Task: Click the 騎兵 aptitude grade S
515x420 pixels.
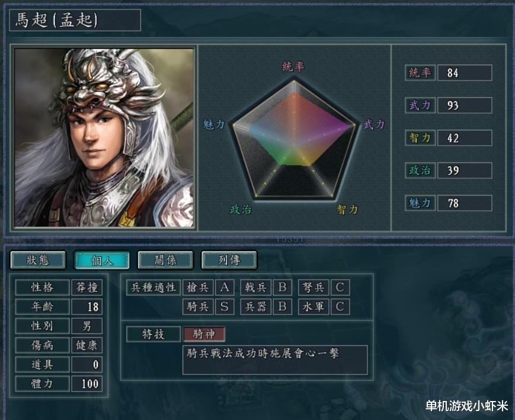Action: pos(225,307)
